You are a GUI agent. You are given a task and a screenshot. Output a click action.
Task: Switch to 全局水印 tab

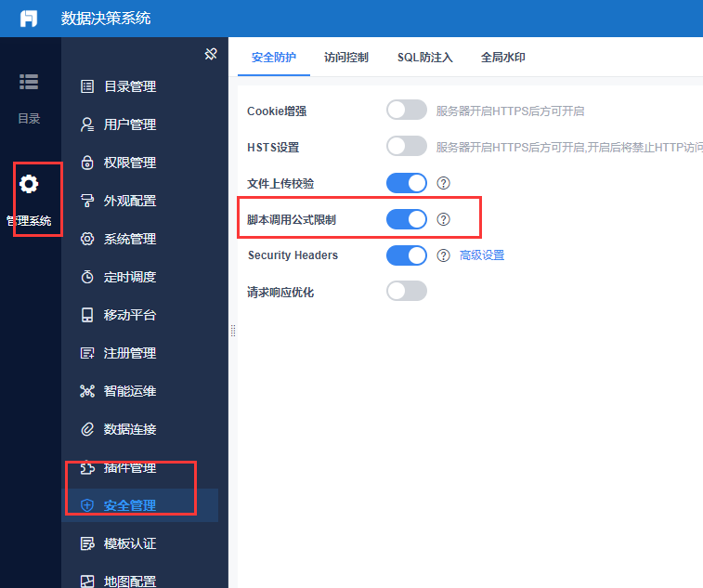[503, 58]
